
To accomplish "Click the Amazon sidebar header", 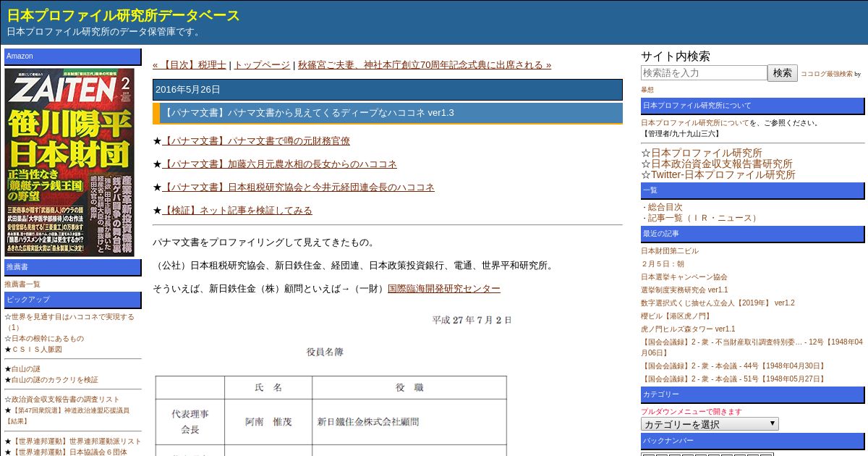I will pyautogui.click(x=73, y=56).
